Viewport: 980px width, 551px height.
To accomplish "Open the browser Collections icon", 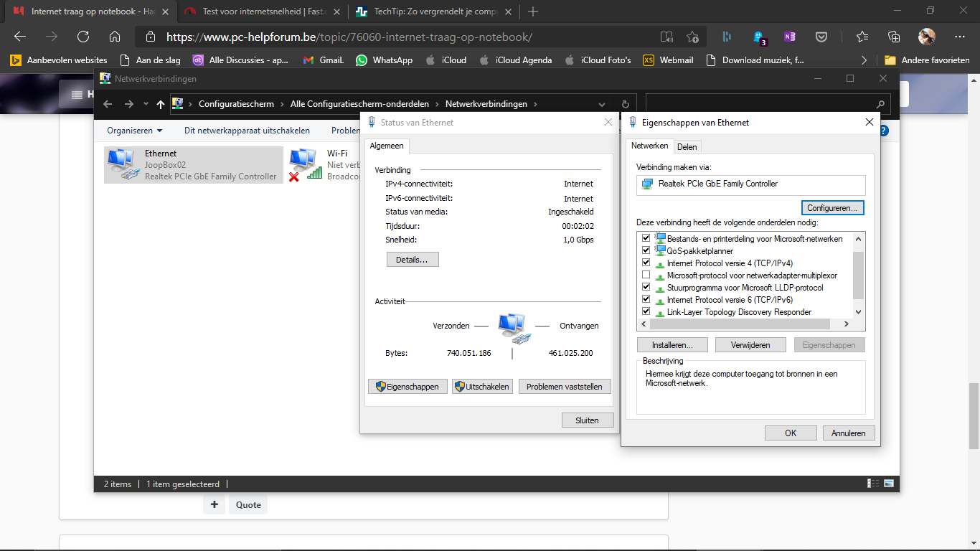I will click(894, 37).
